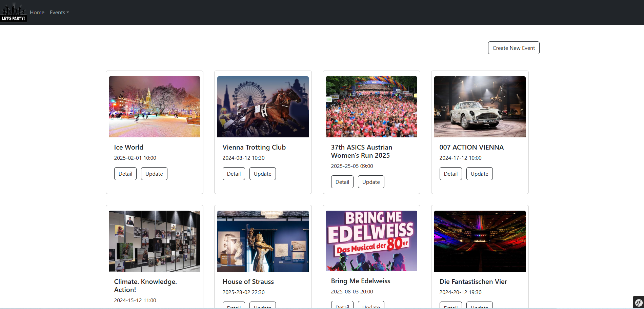Click the 007 Aston Martin car image
Viewport: 644px width, 309px height.
(x=480, y=107)
